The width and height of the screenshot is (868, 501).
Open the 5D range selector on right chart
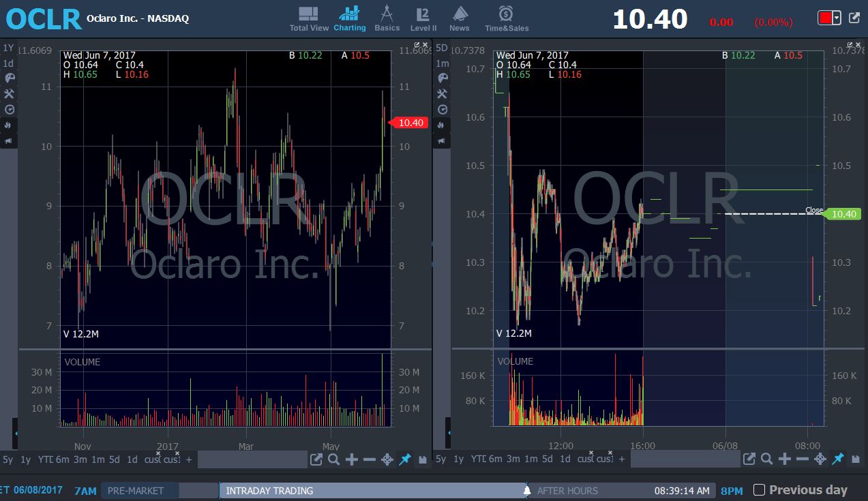point(442,48)
